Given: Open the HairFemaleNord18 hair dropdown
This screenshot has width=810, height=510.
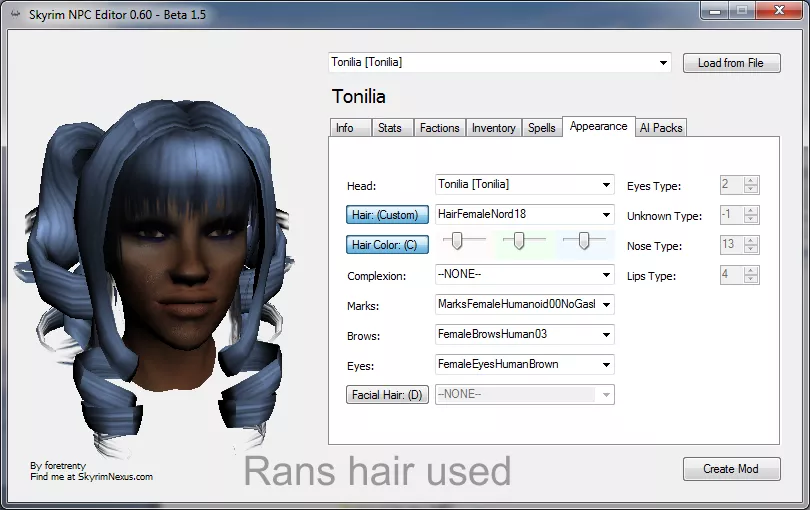Looking at the screenshot, I should coord(524,214).
